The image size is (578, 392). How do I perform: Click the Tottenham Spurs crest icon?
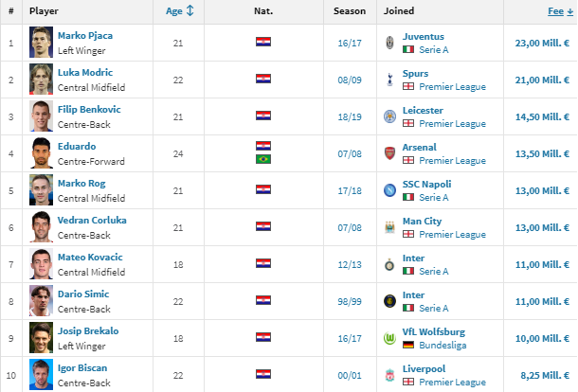pyautogui.click(x=389, y=80)
